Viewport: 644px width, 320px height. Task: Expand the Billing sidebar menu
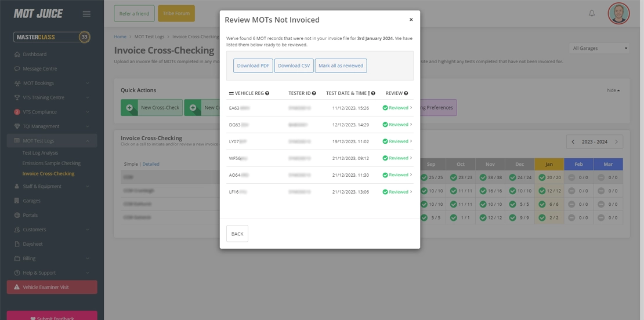(x=52, y=259)
